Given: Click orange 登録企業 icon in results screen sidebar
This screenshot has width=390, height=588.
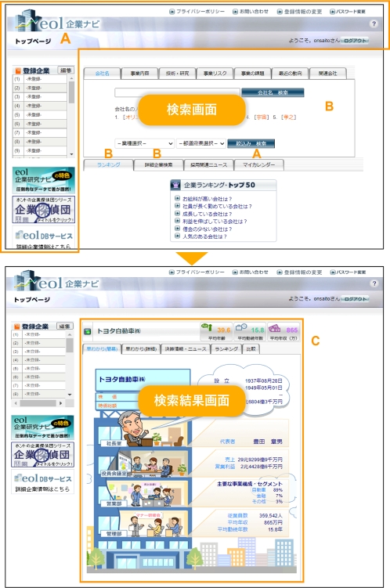Looking at the screenshot, I should (x=16, y=326).
